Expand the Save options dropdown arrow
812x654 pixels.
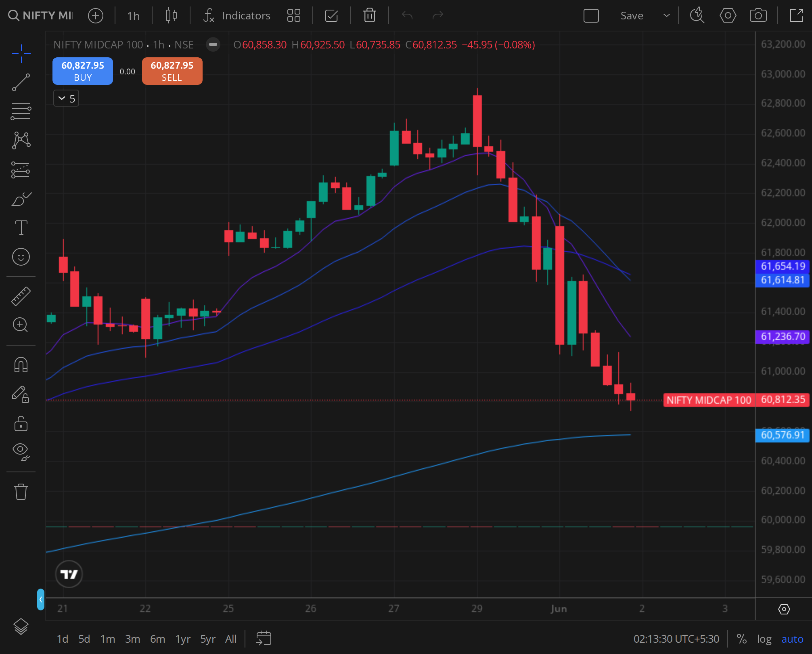point(667,16)
